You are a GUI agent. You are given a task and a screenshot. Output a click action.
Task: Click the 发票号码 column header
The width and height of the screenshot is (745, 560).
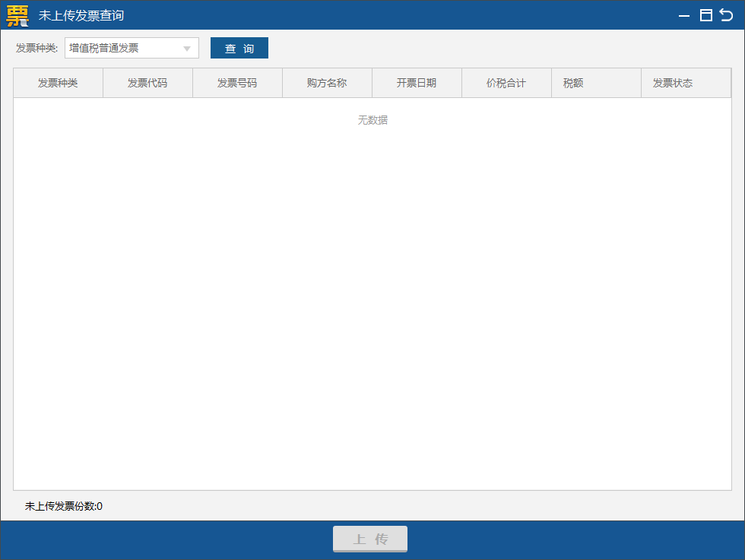point(237,83)
